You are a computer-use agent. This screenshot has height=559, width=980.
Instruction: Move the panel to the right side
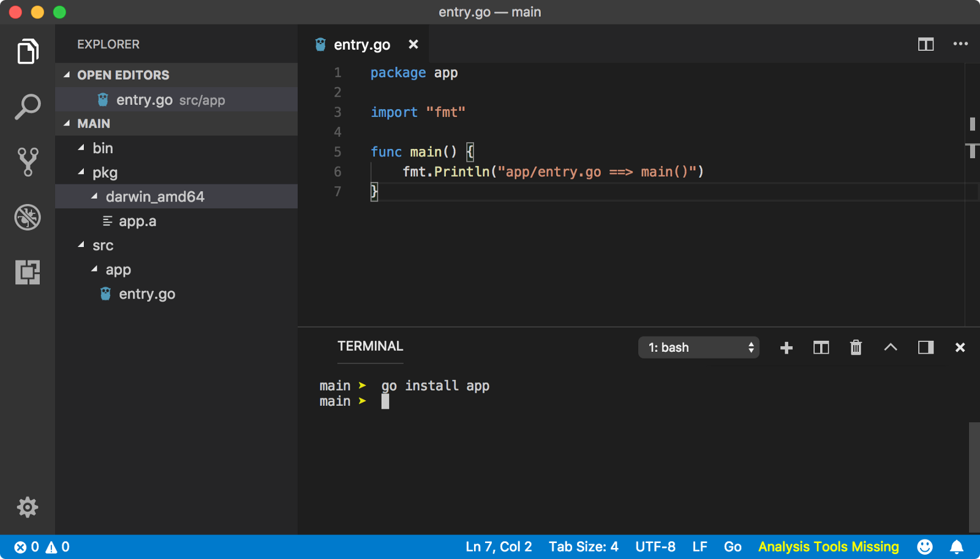(925, 348)
